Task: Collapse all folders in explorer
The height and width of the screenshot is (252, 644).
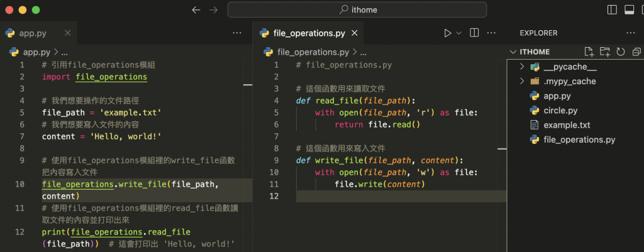Action: [x=636, y=52]
